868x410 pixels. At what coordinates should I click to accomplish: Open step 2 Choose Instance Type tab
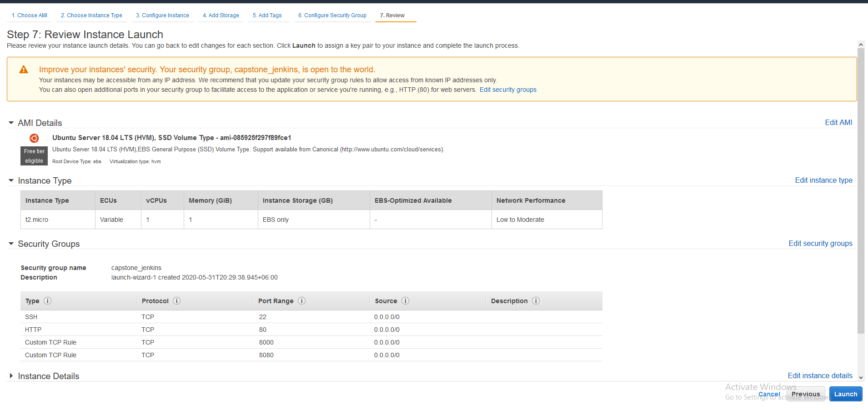tap(91, 15)
